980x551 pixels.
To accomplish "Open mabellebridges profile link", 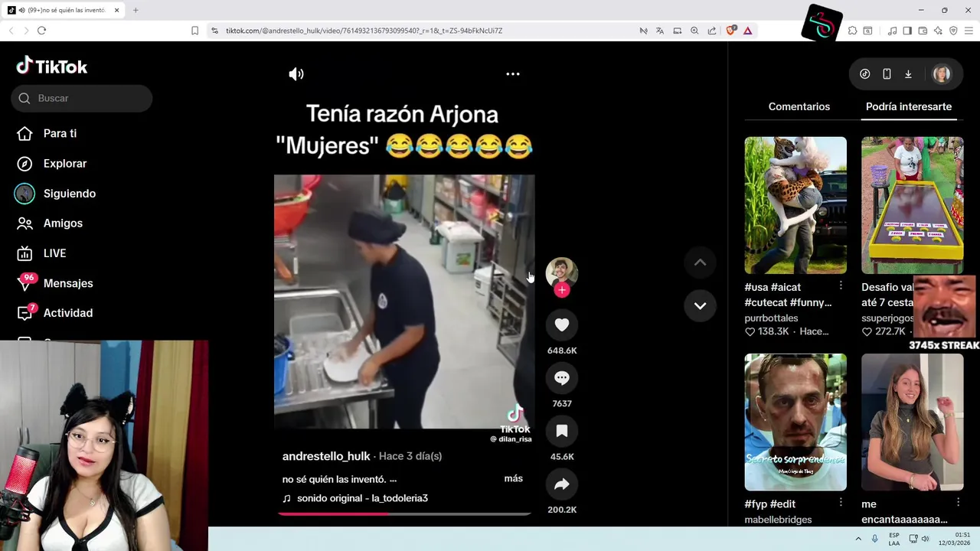I will point(778,520).
